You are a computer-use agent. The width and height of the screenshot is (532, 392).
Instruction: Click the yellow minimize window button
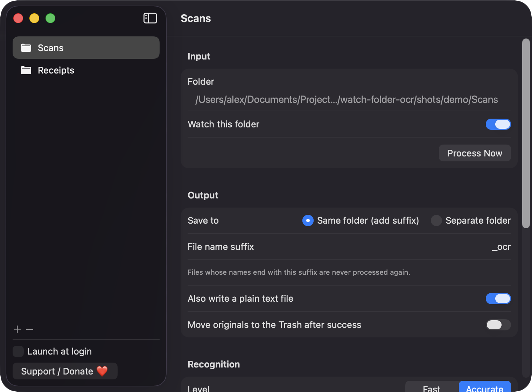[x=34, y=18]
